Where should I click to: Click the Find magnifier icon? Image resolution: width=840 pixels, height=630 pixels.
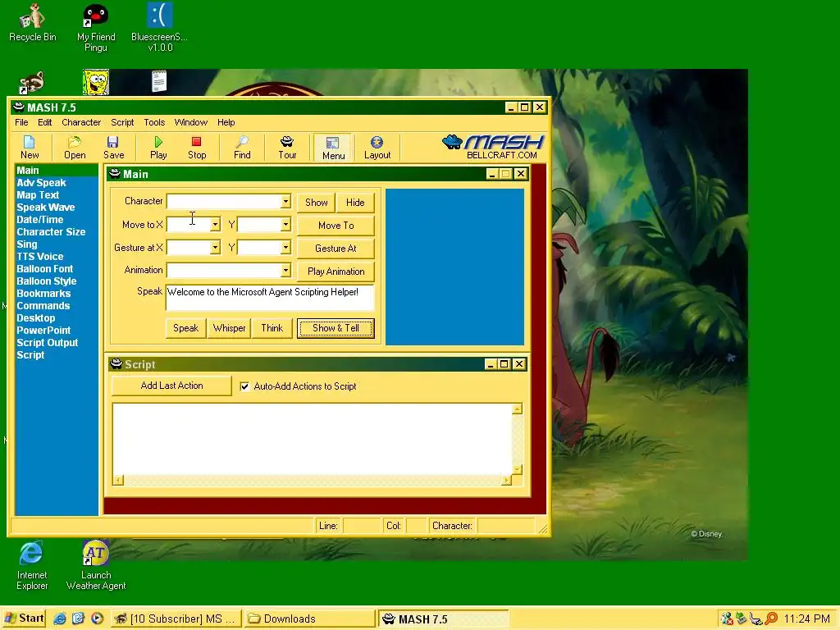pyautogui.click(x=242, y=148)
